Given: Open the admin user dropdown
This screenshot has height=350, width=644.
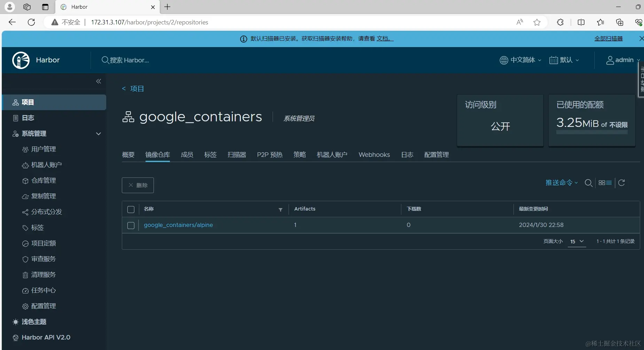Looking at the screenshot, I should tap(623, 60).
